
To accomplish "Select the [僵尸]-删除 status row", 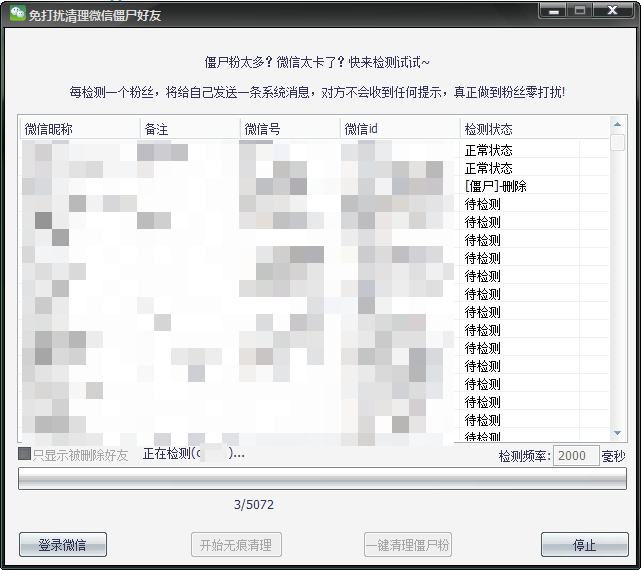I will pyautogui.click(x=315, y=186).
